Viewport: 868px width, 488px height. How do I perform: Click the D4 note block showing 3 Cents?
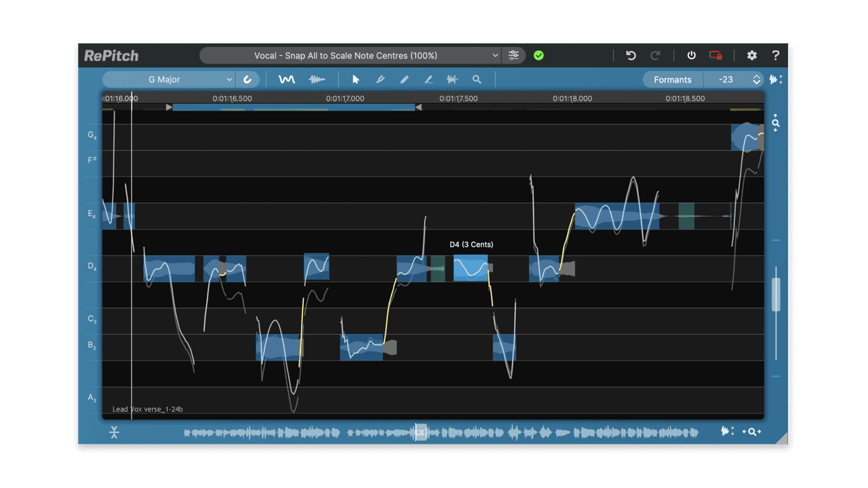(x=471, y=268)
